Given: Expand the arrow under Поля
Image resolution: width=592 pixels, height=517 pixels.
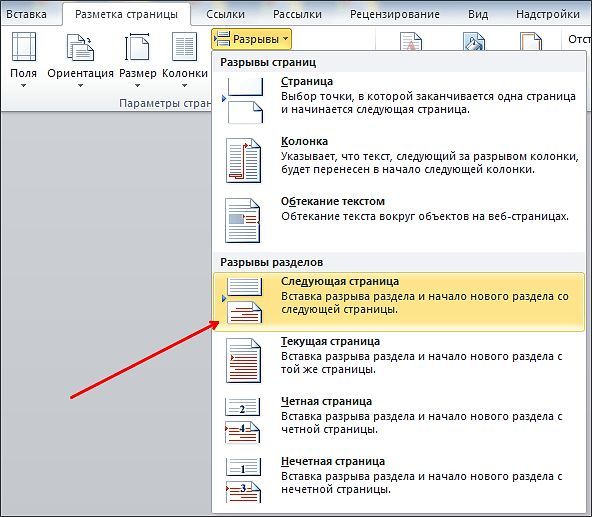Looking at the screenshot, I should 23,86.
